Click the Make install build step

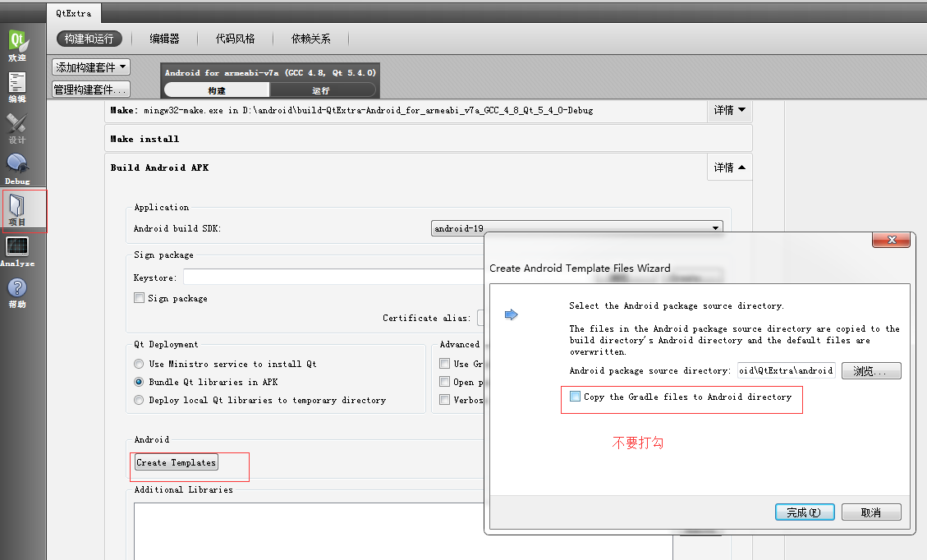tap(429, 139)
